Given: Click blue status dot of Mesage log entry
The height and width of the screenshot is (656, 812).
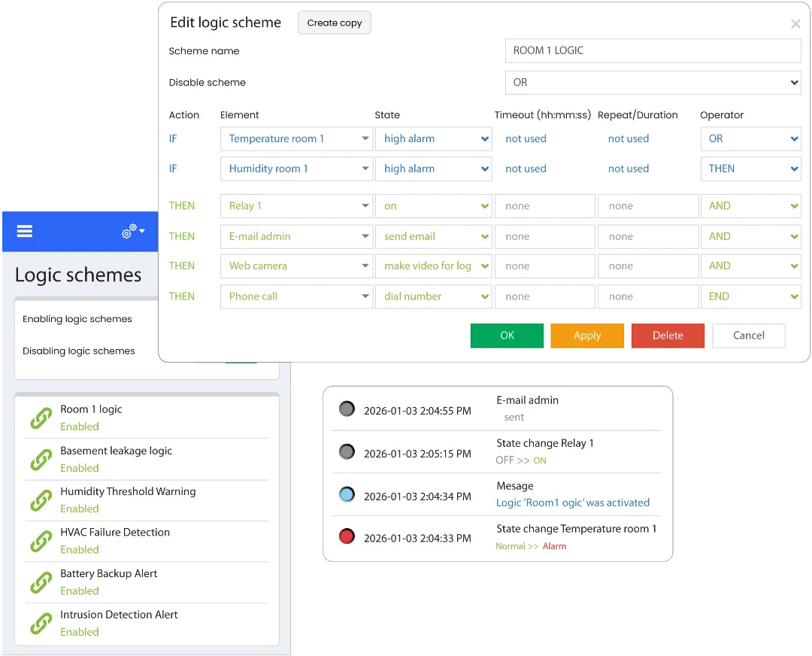Looking at the screenshot, I should click(x=347, y=494).
